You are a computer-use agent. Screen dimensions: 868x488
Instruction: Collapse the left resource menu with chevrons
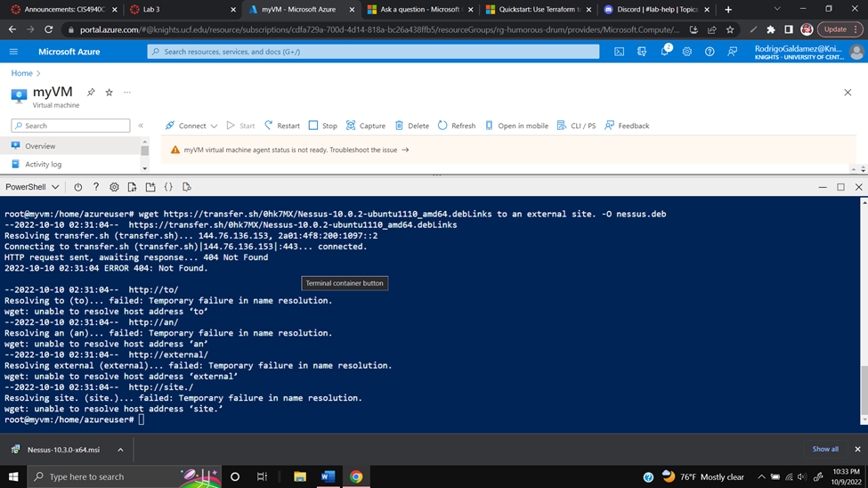(x=141, y=126)
